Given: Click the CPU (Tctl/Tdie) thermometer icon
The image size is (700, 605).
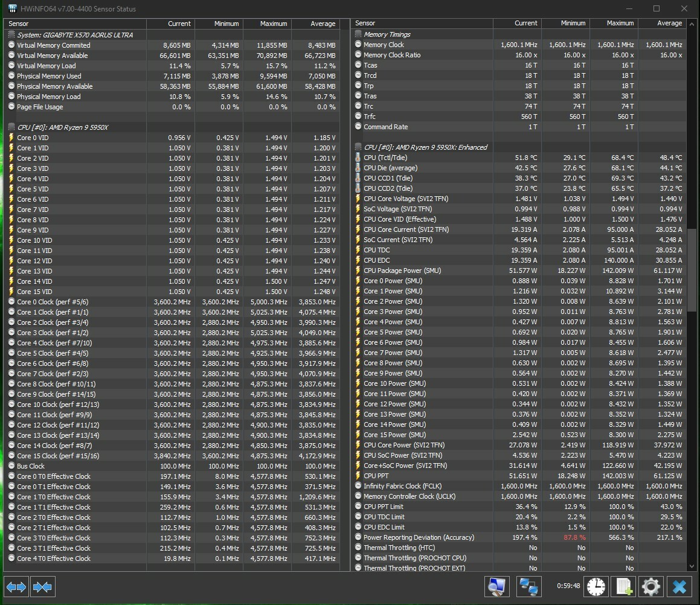Looking at the screenshot, I should (x=358, y=158).
